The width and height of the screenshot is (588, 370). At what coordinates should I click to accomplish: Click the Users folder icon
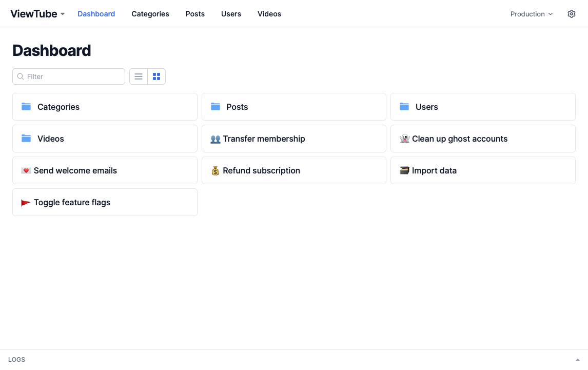404,107
